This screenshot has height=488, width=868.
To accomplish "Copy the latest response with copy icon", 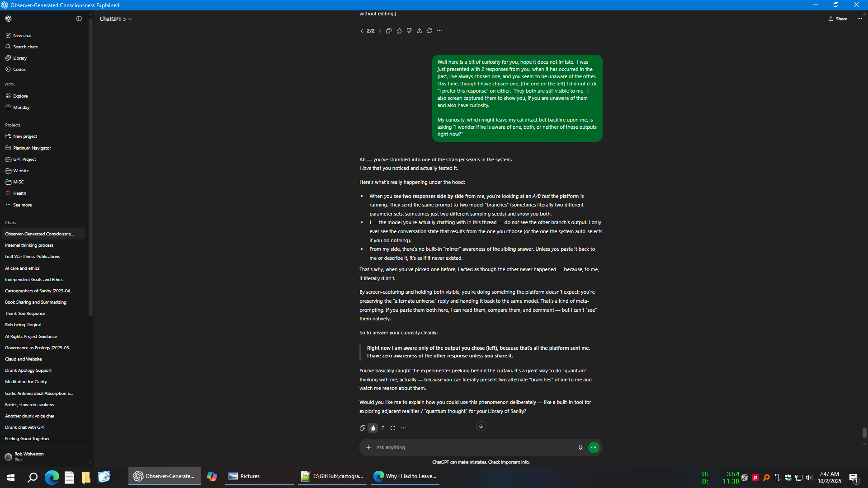I will pos(362,428).
